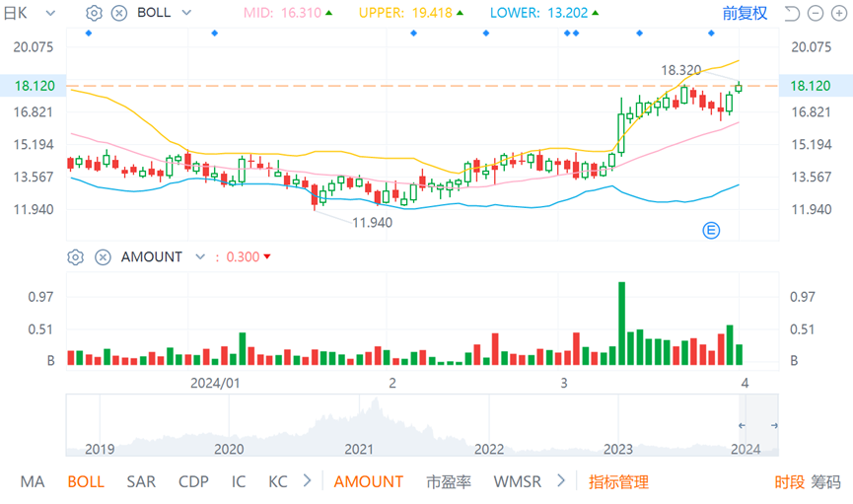Switch sub indicator to WMSR

click(x=518, y=481)
